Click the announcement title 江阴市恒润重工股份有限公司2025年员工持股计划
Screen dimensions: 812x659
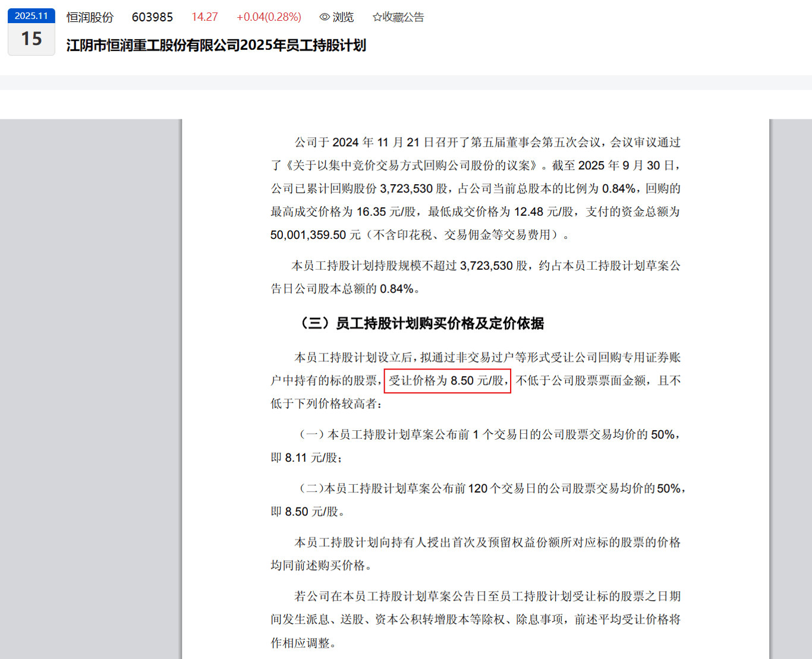[216, 46]
